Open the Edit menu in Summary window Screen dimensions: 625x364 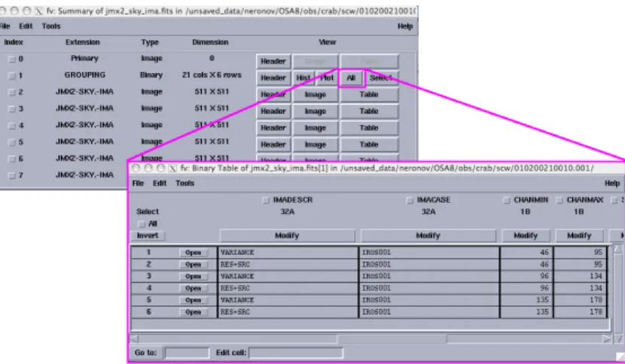tap(26, 26)
